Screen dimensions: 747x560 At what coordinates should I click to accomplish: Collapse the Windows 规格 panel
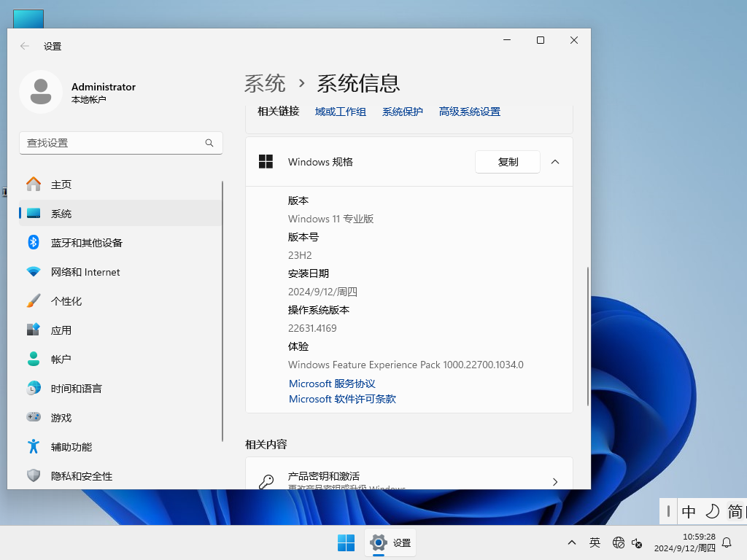(x=554, y=162)
